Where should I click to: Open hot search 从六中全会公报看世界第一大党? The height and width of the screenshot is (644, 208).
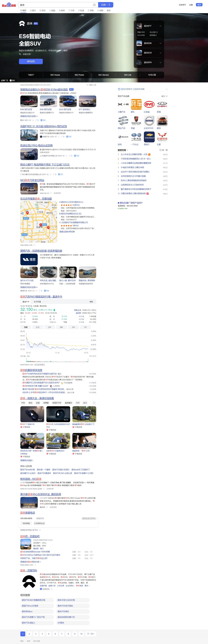[134, 155]
